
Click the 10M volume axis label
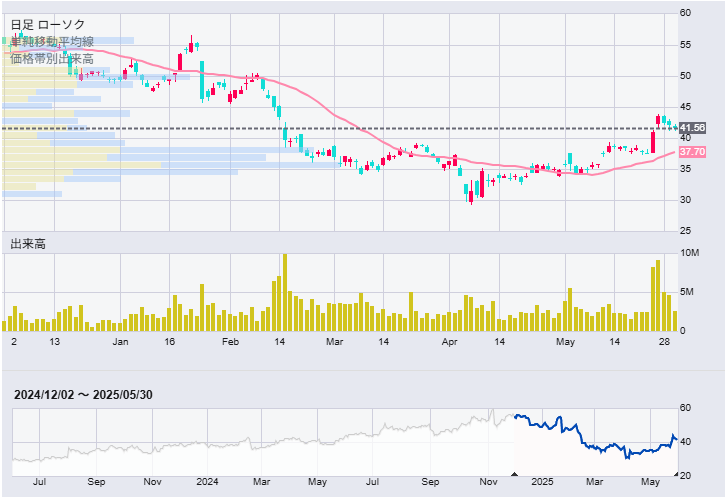tap(689, 253)
